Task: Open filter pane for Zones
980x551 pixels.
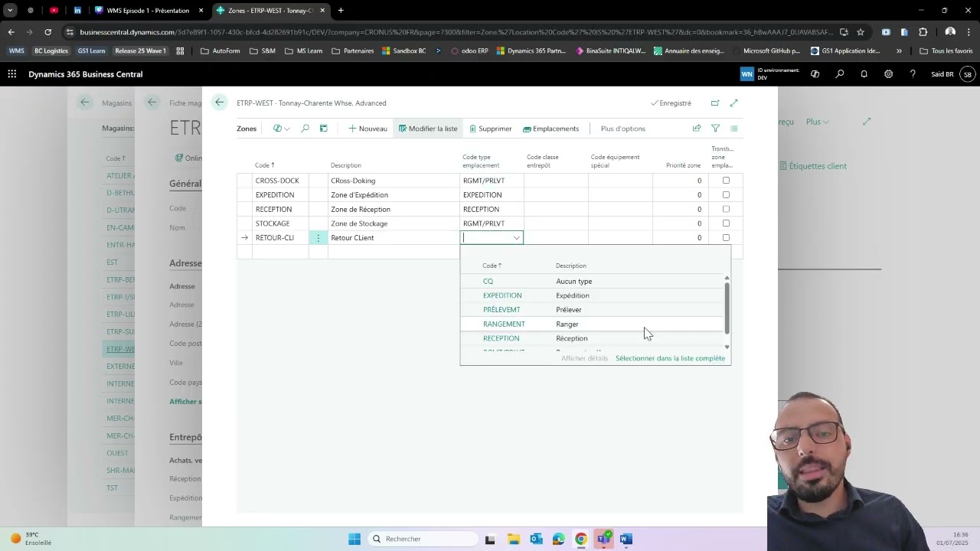Action: coord(715,129)
